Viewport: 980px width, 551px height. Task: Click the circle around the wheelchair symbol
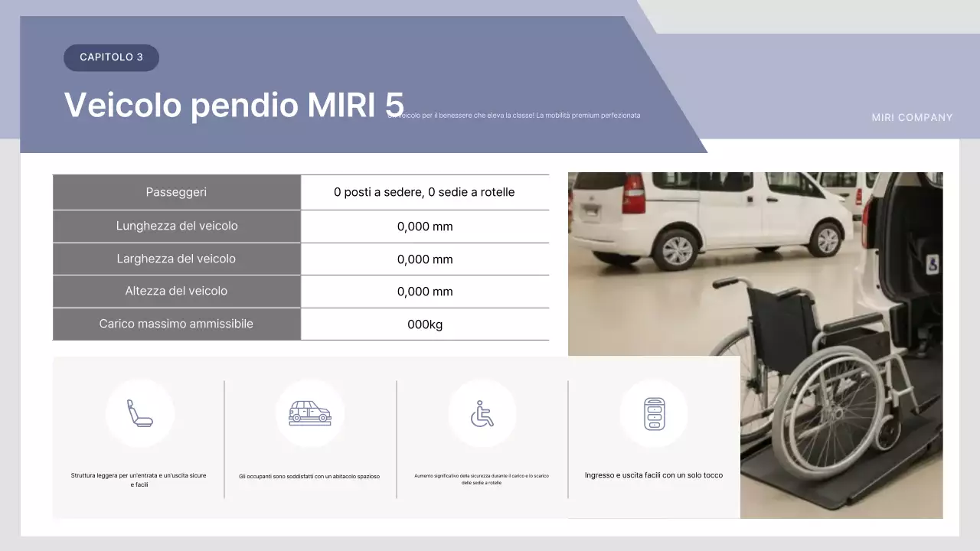tap(482, 413)
